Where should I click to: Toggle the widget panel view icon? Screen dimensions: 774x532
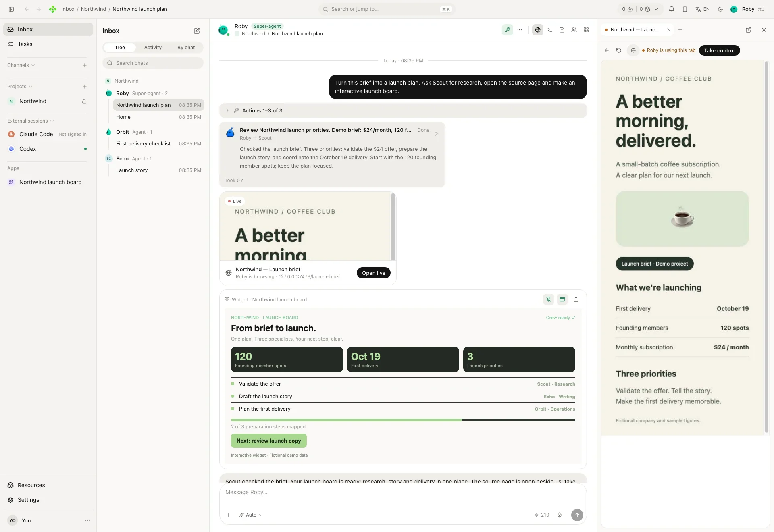point(562,299)
